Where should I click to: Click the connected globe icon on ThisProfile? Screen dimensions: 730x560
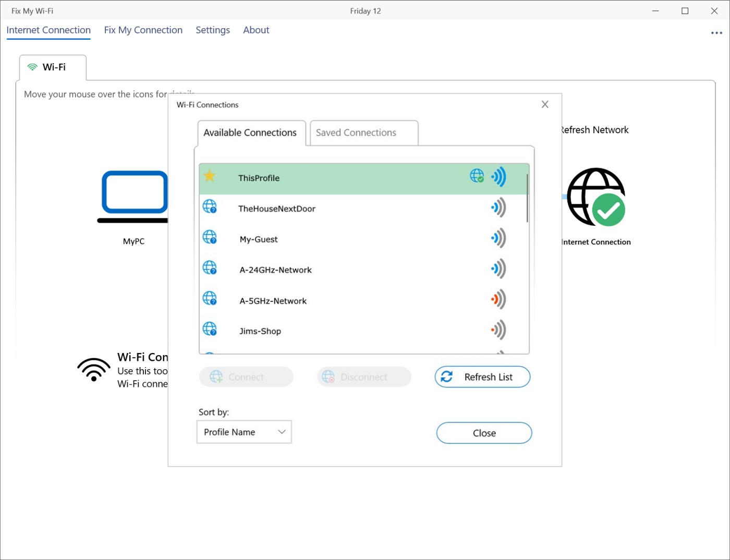coord(477,176)
